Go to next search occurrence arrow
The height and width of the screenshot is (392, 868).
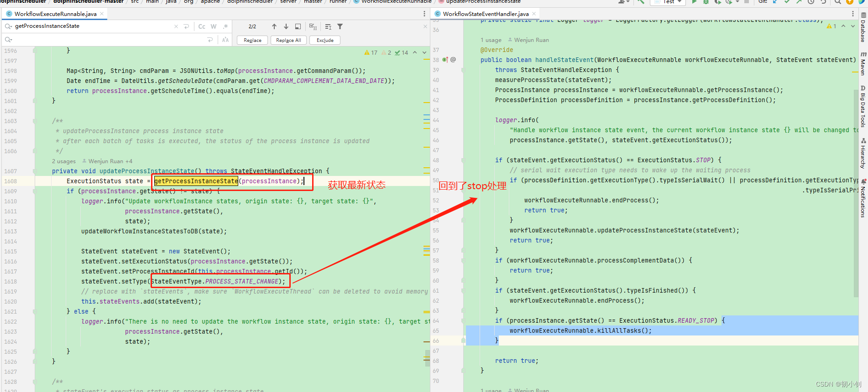coord(286,26)
